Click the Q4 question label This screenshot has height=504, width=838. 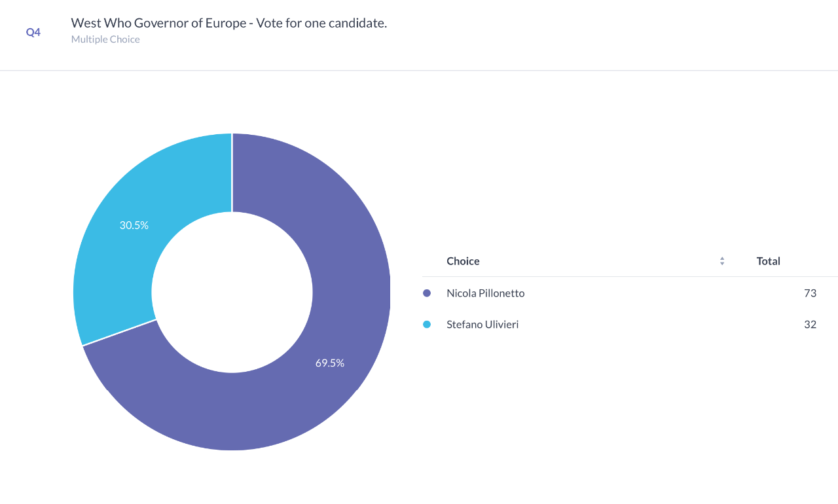(x=33, y=32)
